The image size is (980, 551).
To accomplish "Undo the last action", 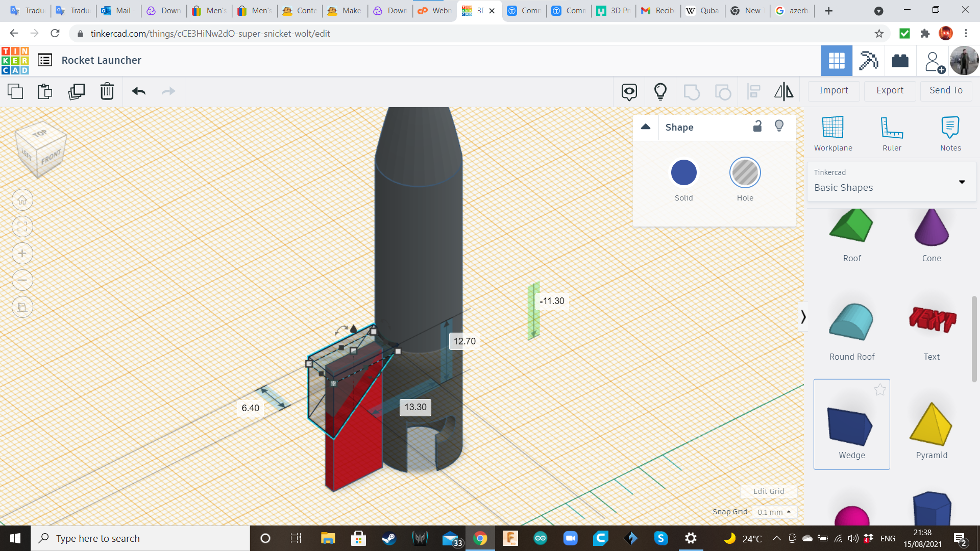I will click(x=138, y=91).
